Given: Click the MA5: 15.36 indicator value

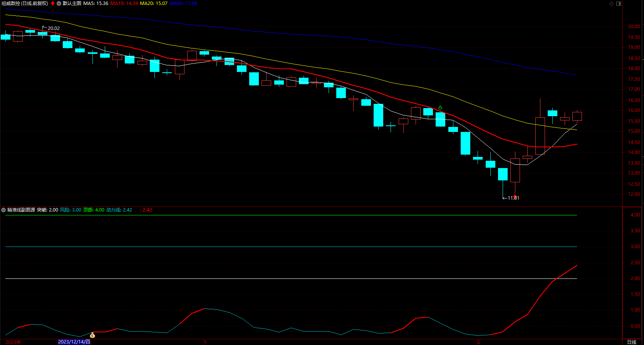Looking at the screenshot, I should (x=96, y=3).
